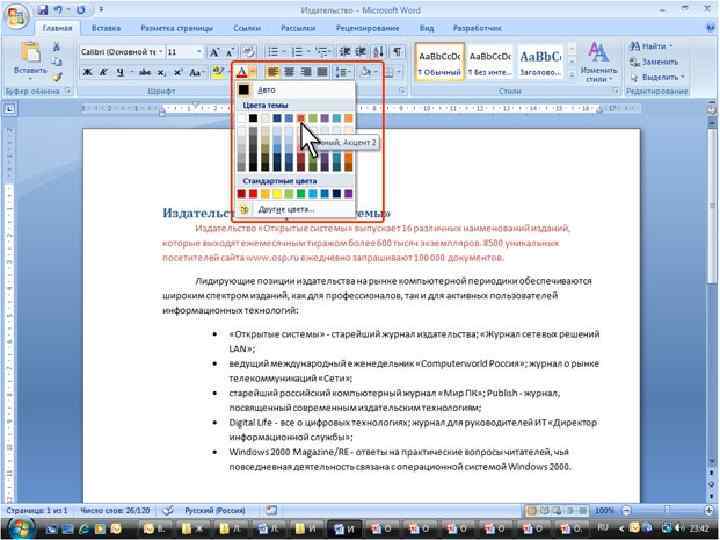This screenshot has height=540, width=720.
Task: Click the show paragraph marks icon
Action: click(x=398, y=52)
